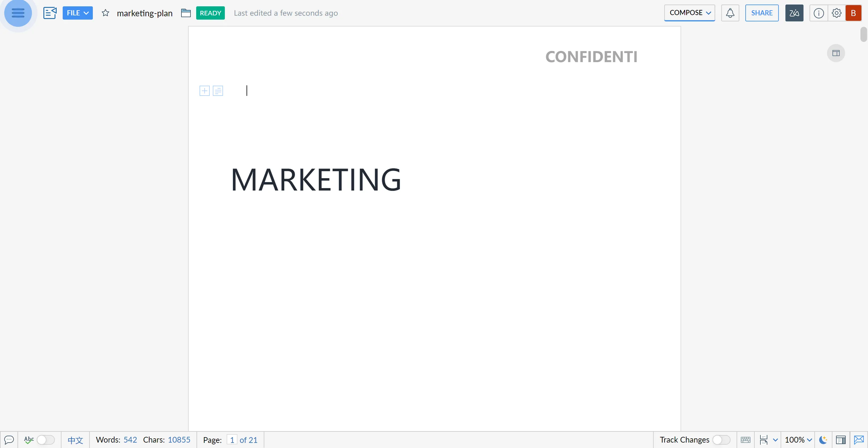The image size is (868, 448).
Task: Expand the FILE dropdown menu
Action: coord(77,13)
